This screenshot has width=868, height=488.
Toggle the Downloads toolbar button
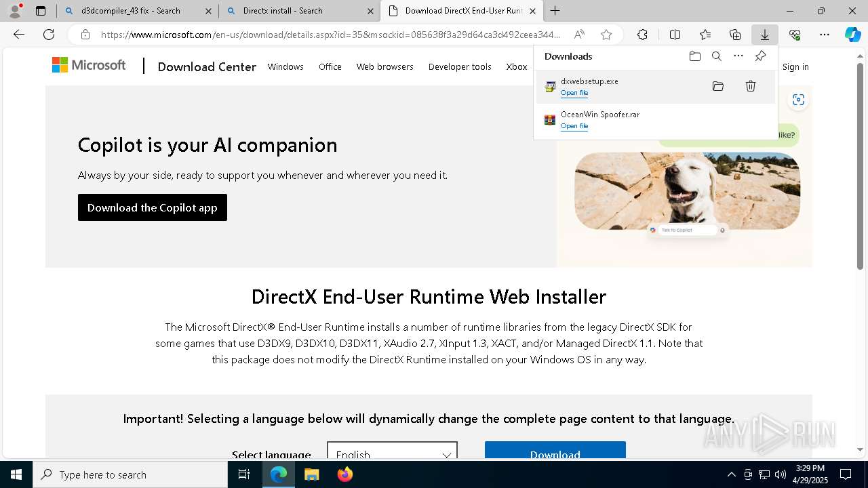coord(765,35)
